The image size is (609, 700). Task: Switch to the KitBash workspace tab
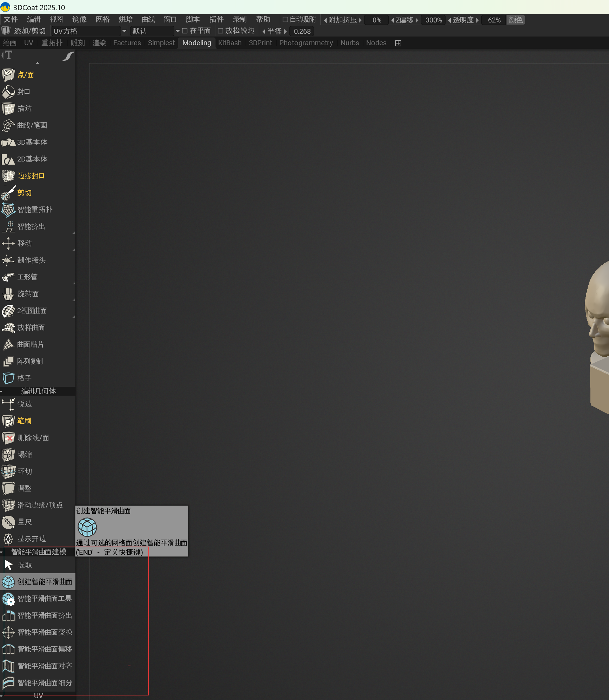(x=230, y=43)
